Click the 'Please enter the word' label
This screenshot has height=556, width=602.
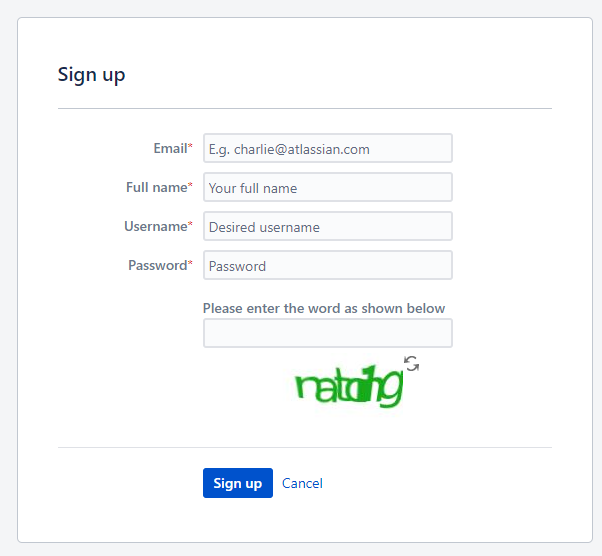click(x=324, y=308)
